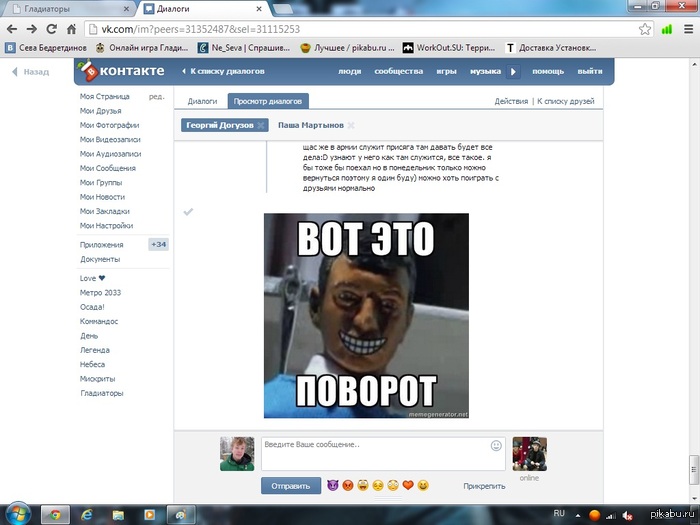
Task: Open the ВОТ ЭТО ПОВОРОТ meme image
Action: [x=366, y=316]
